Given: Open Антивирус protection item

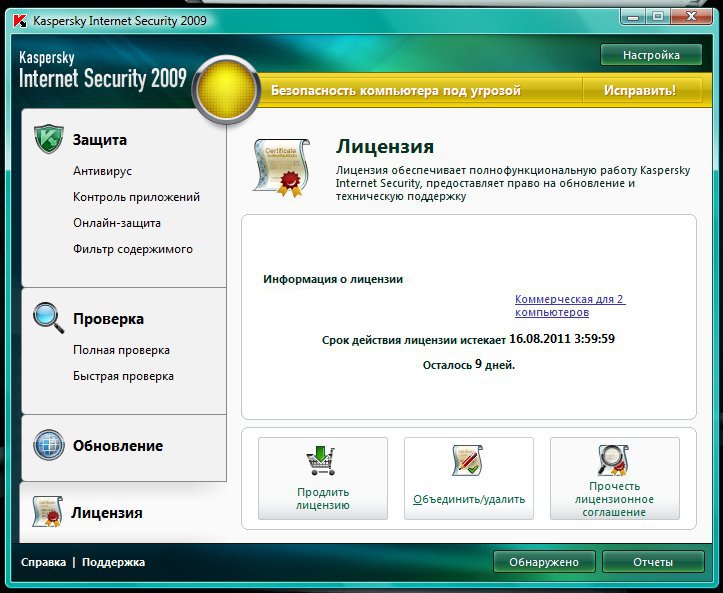Looking at the screenshot, I should click(x=102, y=171).
